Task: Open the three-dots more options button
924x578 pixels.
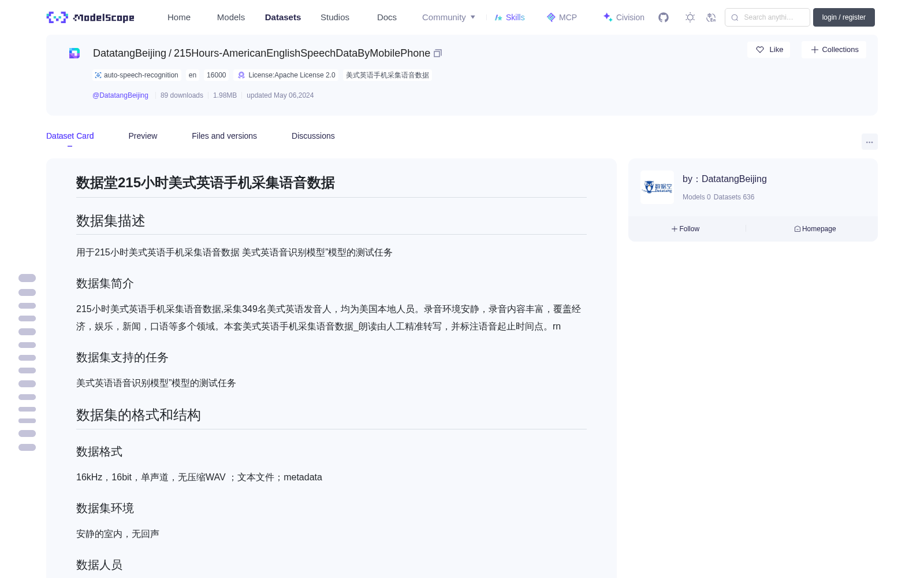Action: click(x=870, y=142)
